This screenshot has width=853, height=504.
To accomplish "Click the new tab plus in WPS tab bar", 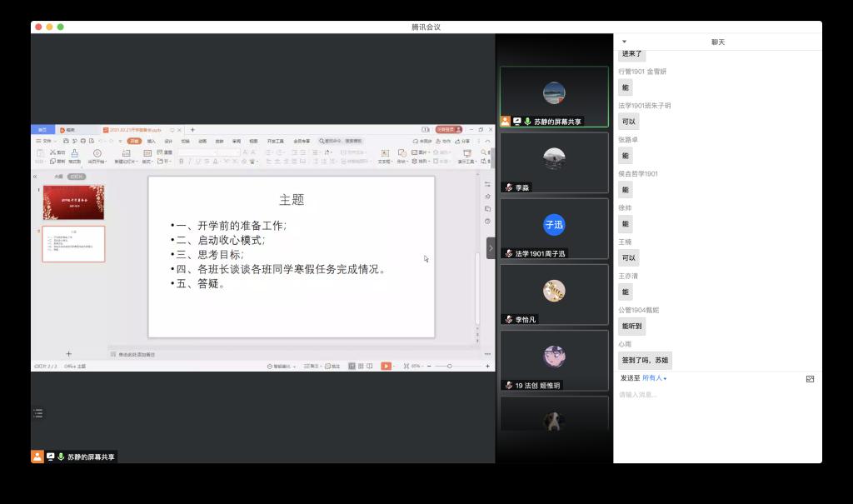I will click(192, 129).
